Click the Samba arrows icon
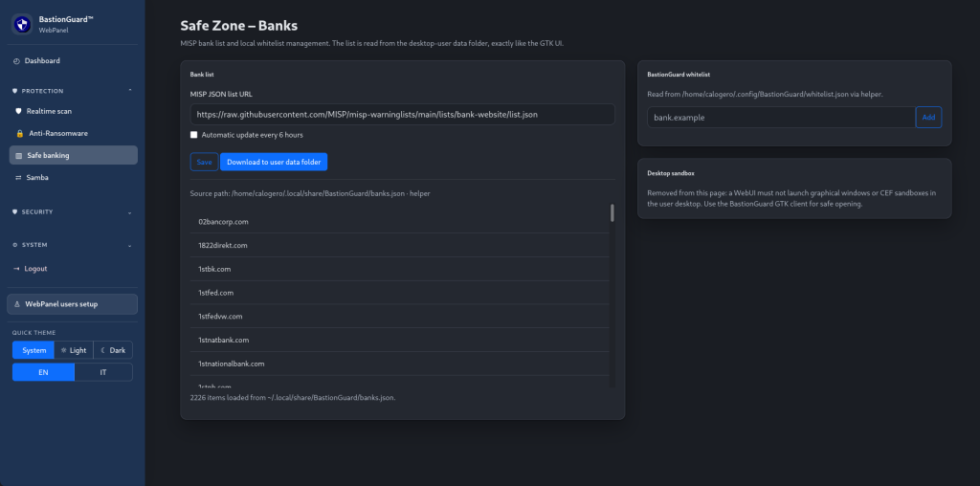 [18, 178]
